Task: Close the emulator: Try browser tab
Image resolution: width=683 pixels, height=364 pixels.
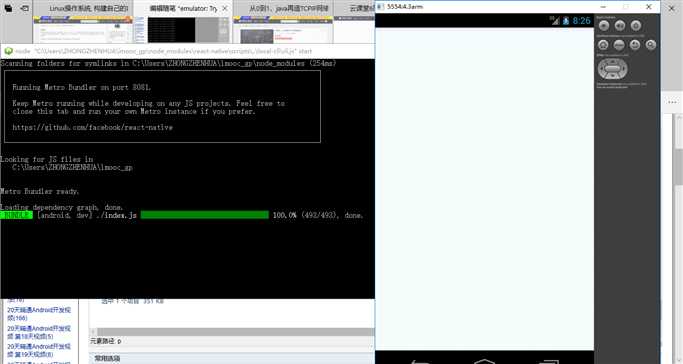Action: (225, 8)
